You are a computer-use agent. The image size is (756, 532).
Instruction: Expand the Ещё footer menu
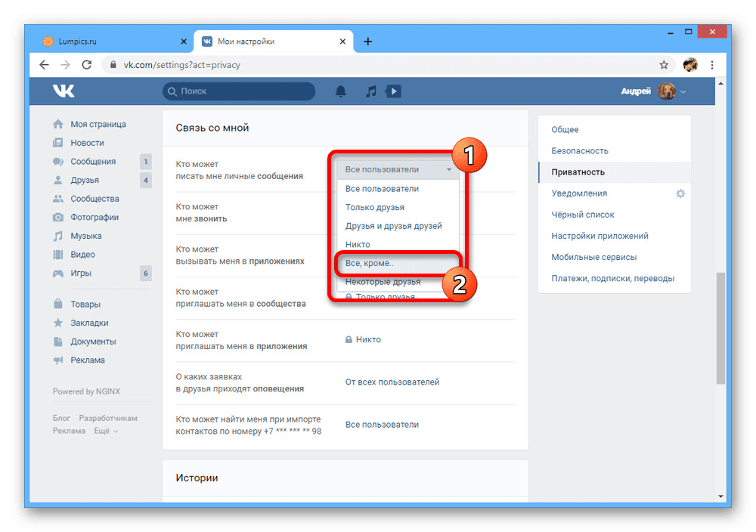click(106, 431)
